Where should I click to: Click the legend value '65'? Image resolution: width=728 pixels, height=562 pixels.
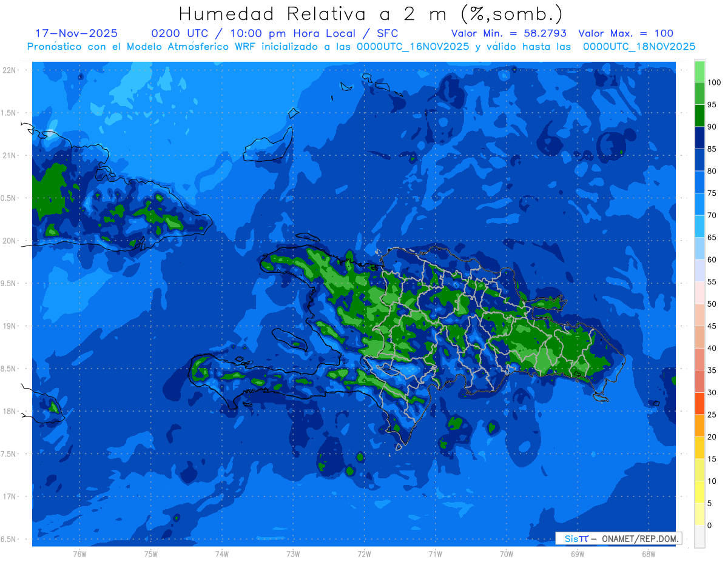coord(712,237)
